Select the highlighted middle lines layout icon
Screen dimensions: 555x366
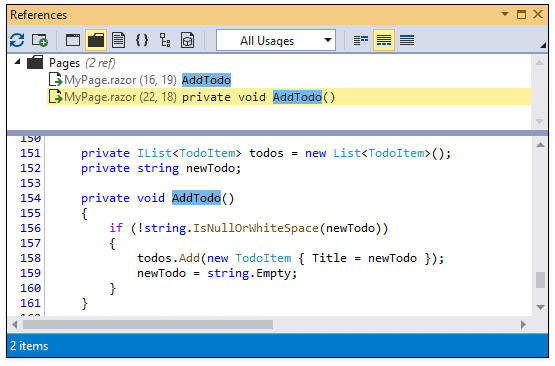pyautogui.click(x=384, y=40)
